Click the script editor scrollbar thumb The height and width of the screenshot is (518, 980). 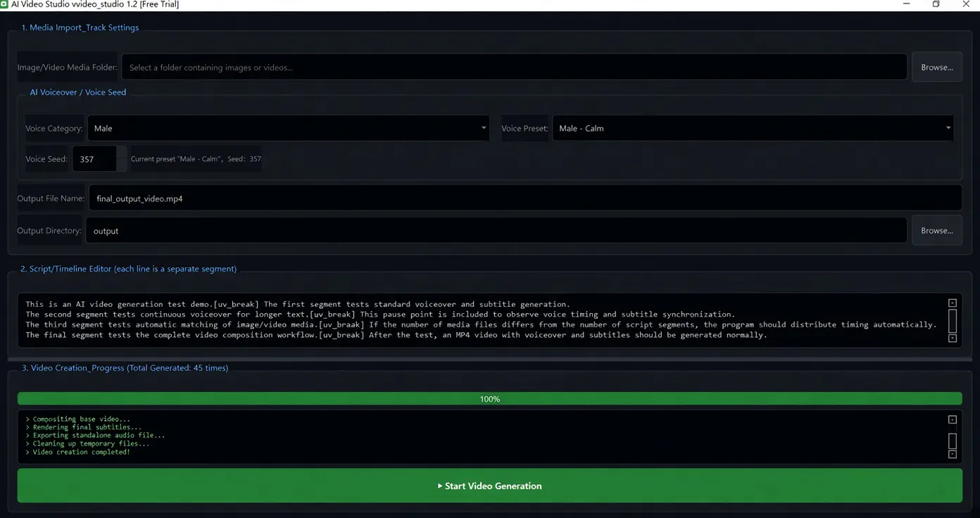[953, 321]
